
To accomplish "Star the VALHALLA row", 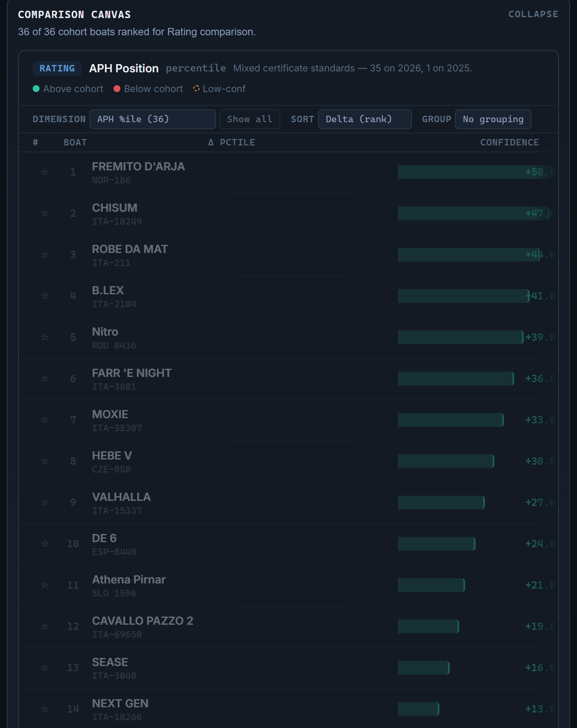I will [45, 503].
